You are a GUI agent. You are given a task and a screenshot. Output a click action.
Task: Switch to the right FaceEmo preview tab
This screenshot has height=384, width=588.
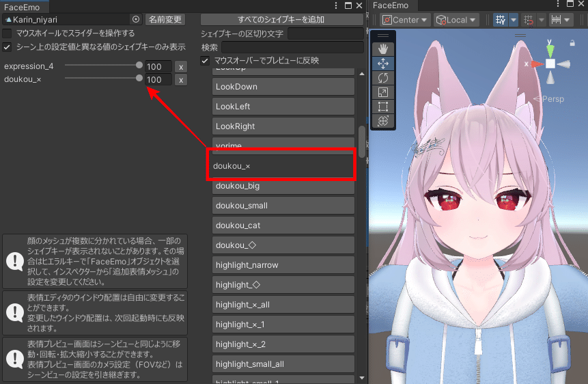pyautogui.click(x=391, y=5)
